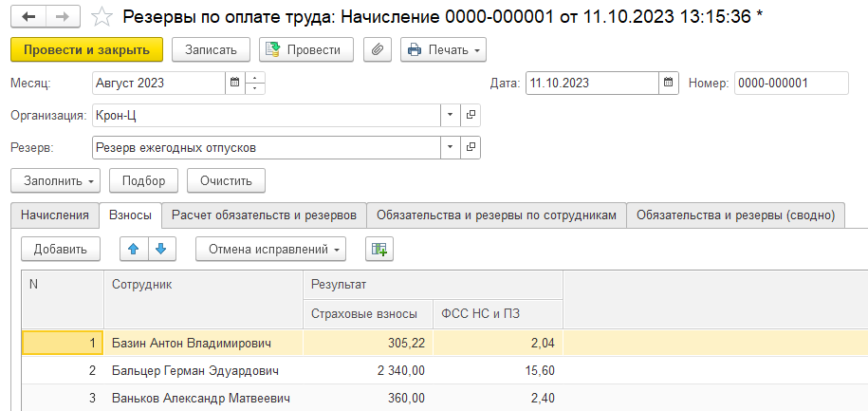Click into the Номер input field
The width and height of the screenshot is (868, 411).
(790, 83)
